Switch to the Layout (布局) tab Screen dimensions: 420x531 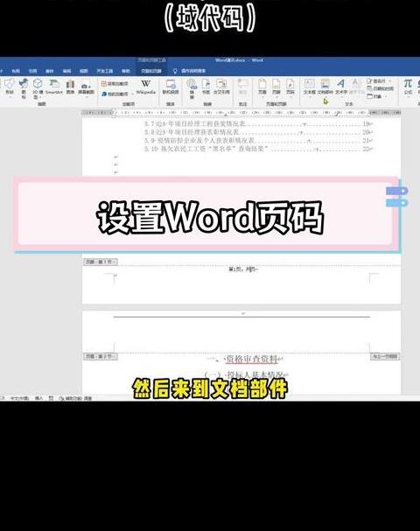coord(16,71)
